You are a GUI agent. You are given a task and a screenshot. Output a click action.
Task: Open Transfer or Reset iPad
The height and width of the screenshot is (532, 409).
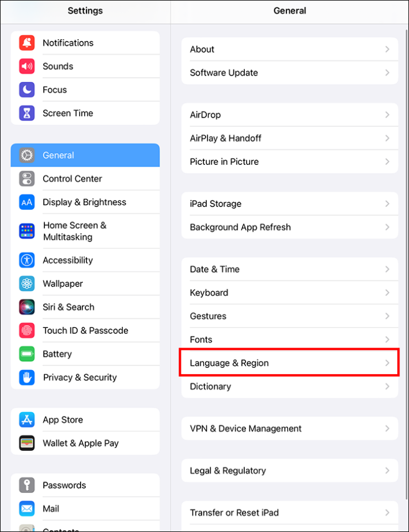click(x=290, y=512)
